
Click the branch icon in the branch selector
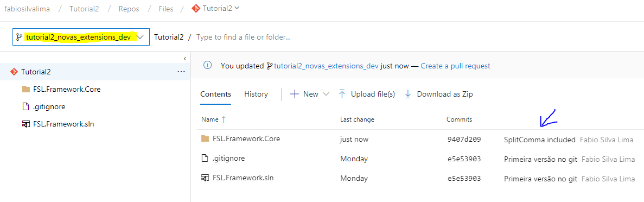(20, 37)
